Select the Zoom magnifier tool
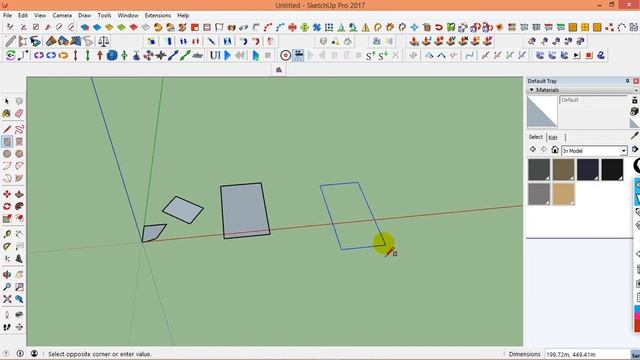This screenshot has height=360, width=640. [7, 287]
